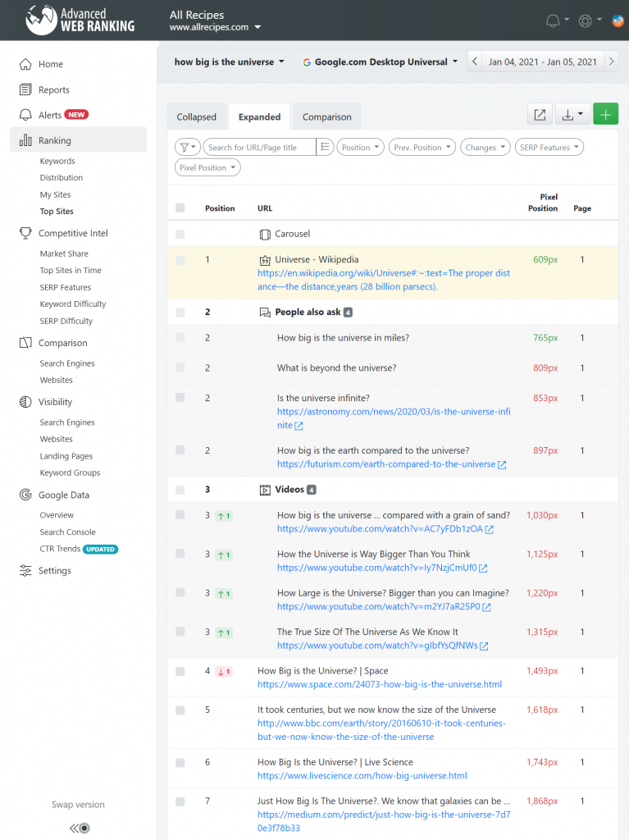
Task: Open the keyword 'how big is the universe' dropdown
Action: pyautogui.click(x=230, y=62)
